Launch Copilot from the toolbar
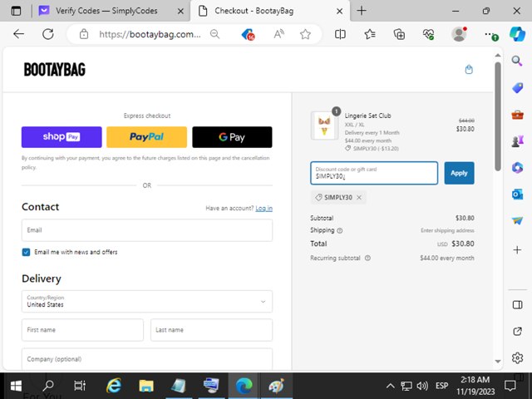The image size is (532, 399). click(517, 34)
